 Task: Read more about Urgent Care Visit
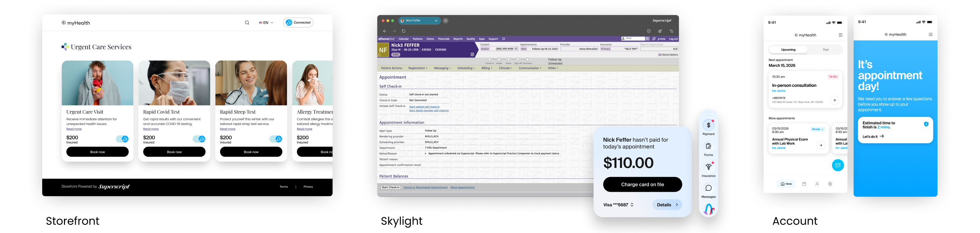(x=74, y=129)
